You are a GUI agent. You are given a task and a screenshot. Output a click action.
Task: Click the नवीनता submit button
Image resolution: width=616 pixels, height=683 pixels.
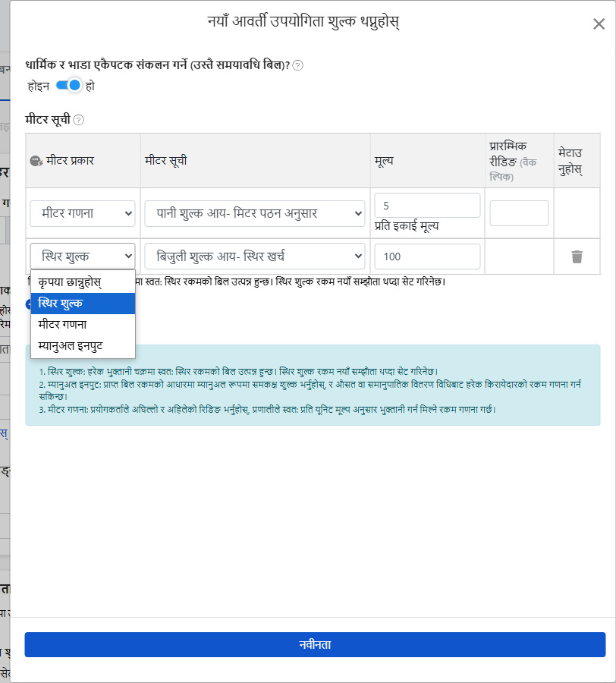pos(315,644)
